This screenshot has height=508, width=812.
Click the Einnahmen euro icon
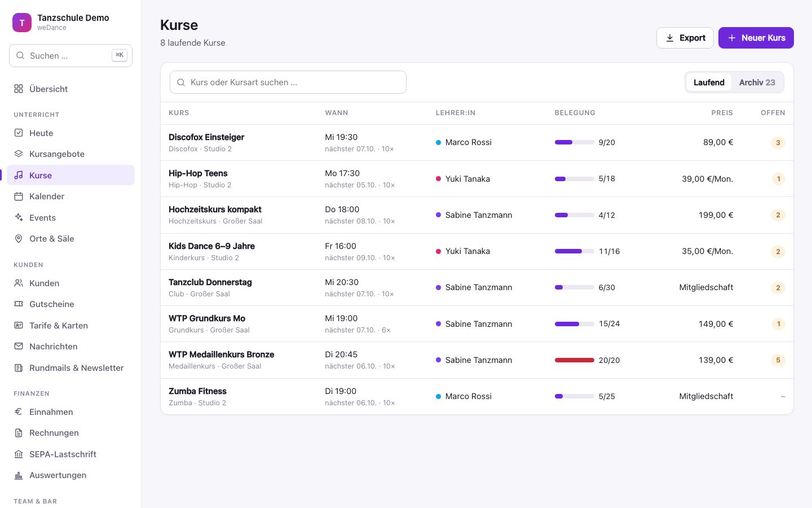click(x=19, y=411)
